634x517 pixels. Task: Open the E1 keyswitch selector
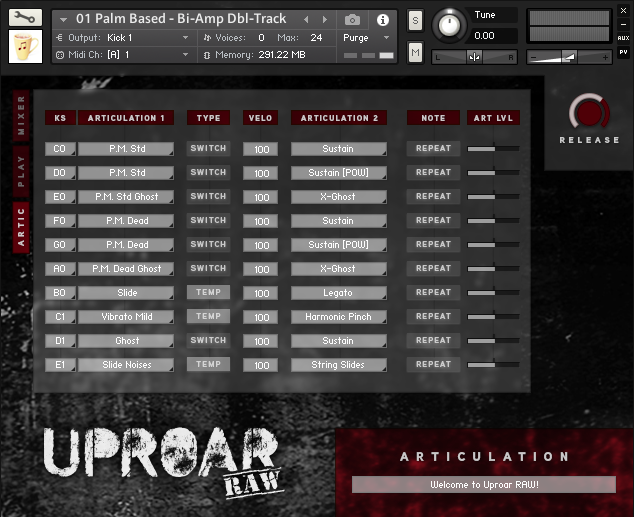(60, 365)
